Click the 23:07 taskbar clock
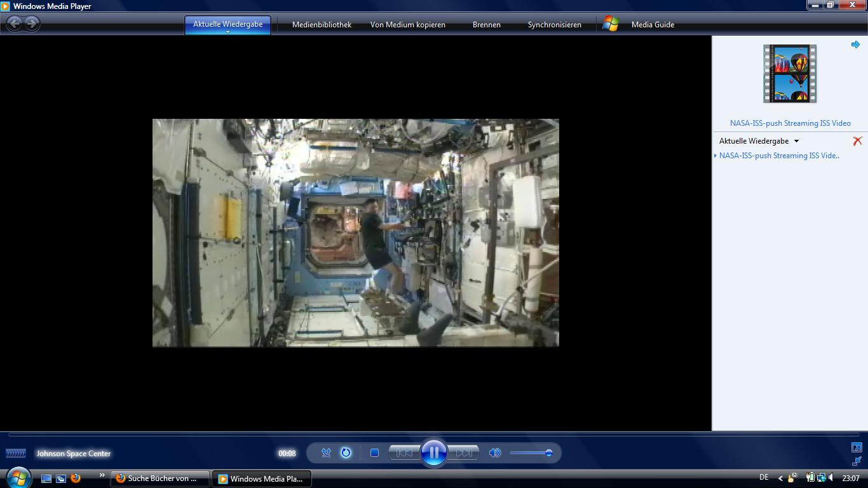Image resolution: width=868 pixels, height=488 pixels. click(851, 478)
